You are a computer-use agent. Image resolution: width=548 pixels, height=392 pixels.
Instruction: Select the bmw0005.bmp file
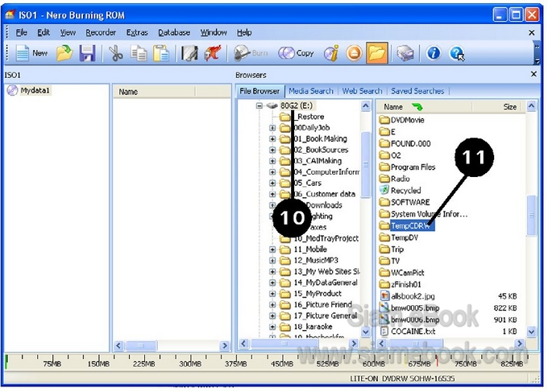pyautogui.click(x=409, y=308)
